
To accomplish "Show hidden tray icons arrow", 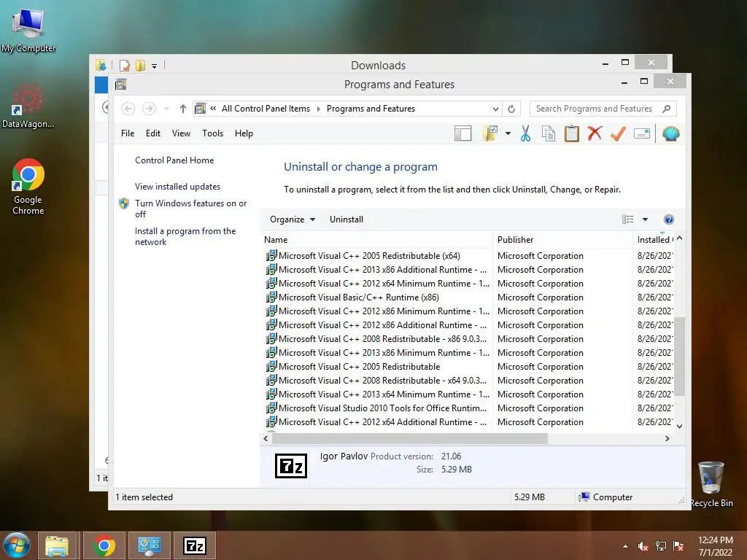I will (625, 546).
